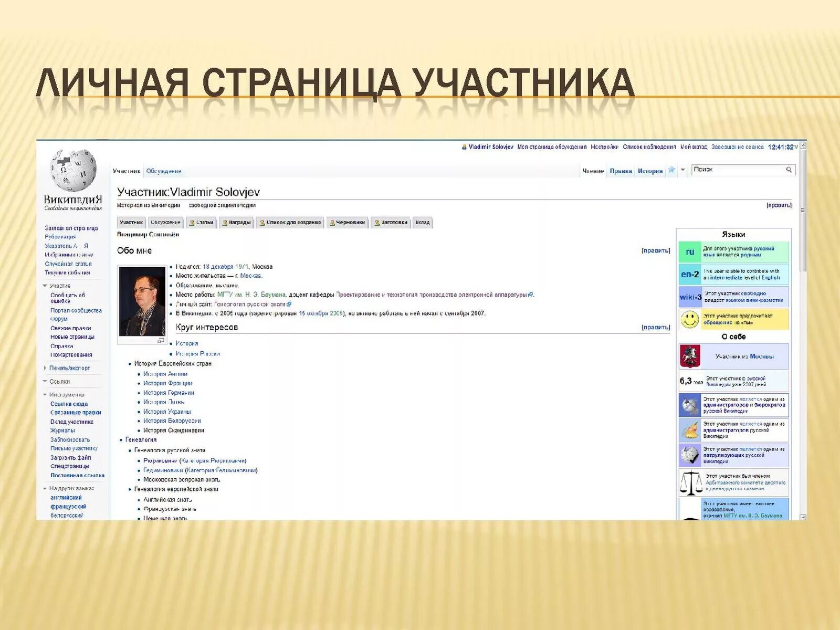Open the Вклад sub-tab
The width and height of the screenshot is (840, 630).
tap(423, 223)
